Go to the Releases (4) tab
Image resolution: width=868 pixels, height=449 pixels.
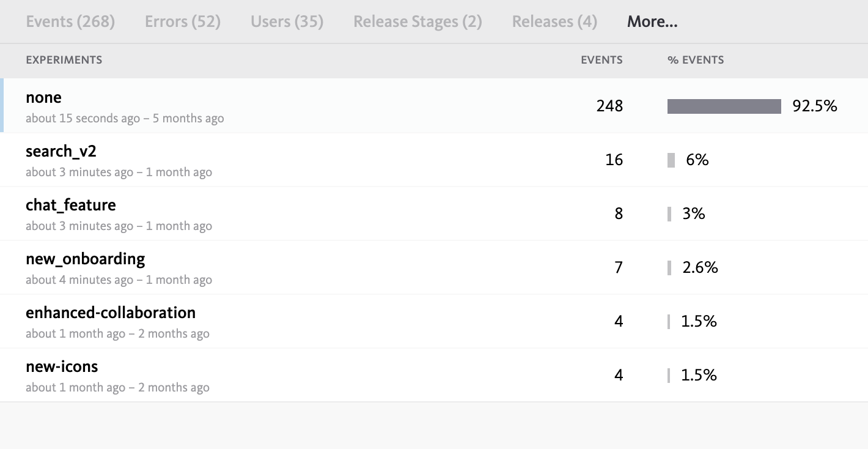tap(554, 21)
